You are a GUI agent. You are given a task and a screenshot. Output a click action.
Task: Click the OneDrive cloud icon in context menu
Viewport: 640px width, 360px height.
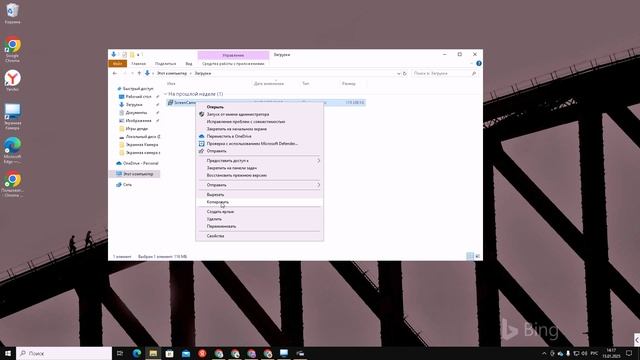[x=201, y=136]
